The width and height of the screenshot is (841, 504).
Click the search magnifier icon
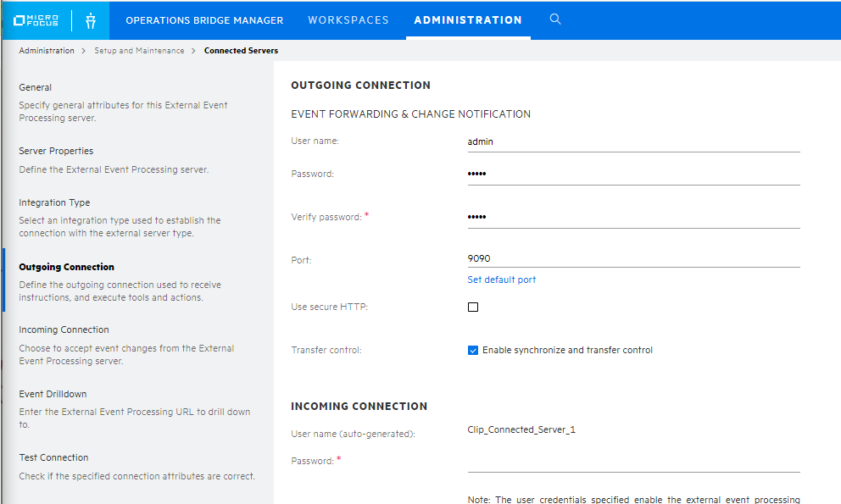(555, 19)
